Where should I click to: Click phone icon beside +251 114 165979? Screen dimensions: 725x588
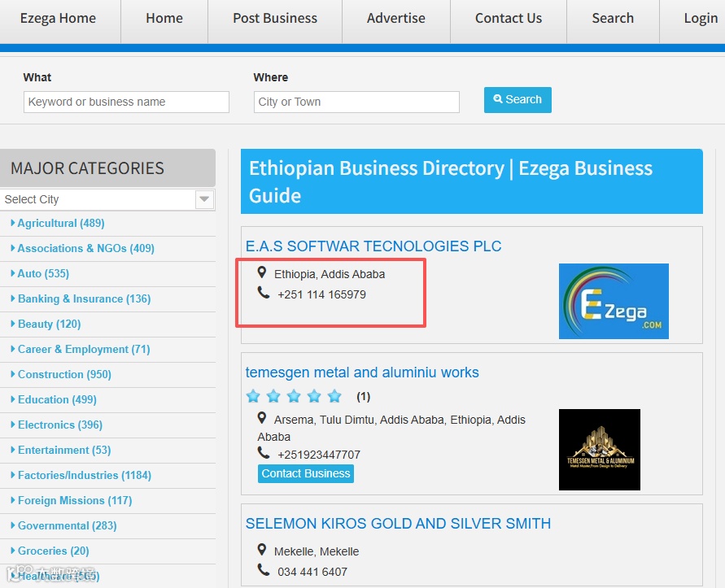(x=264, y=293)
